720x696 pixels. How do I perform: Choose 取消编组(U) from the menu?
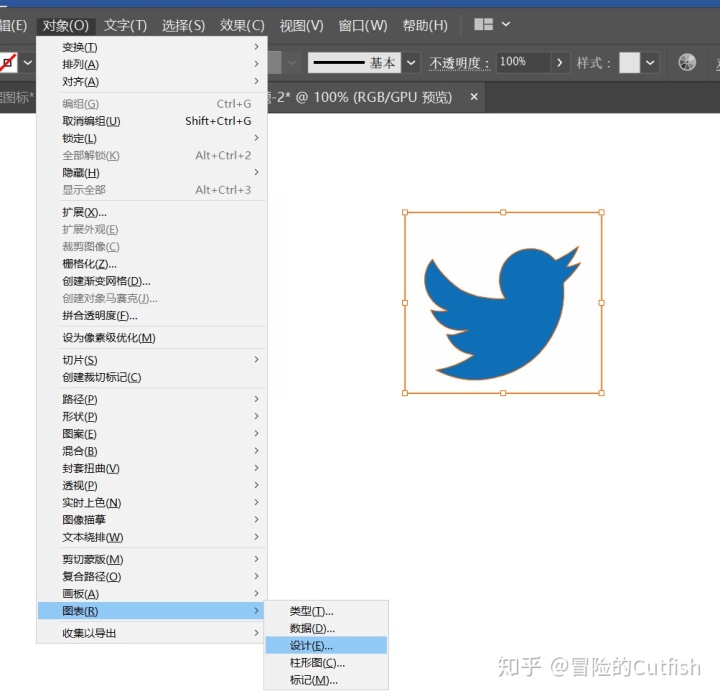click(152, 121)
